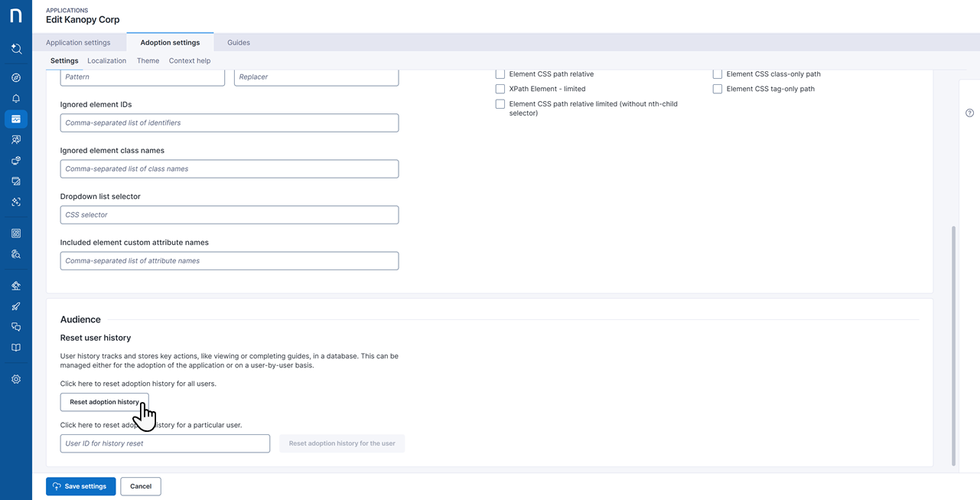Screen dimensions: 980x500
Task: Open the sidebar icon directly below the monitor-with-user icon
Action: 16,161
